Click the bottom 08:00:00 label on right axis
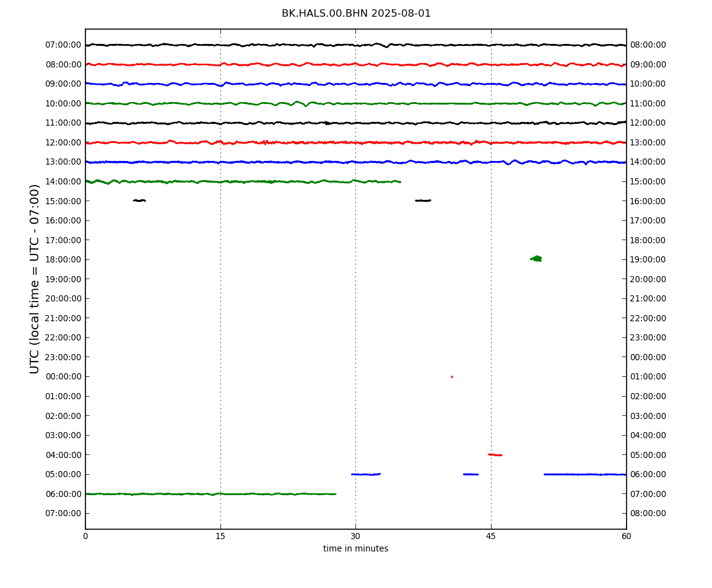The image size is (712, 588). pos(648,514)
